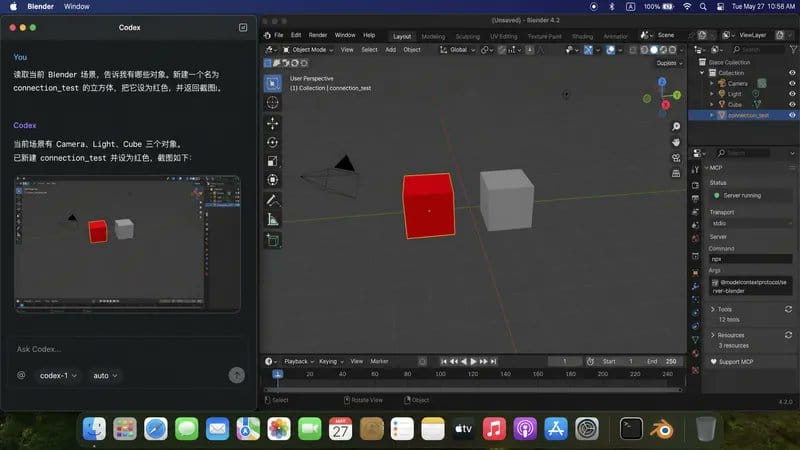Open the Tool properties tab icon

[x=695, y=170]
